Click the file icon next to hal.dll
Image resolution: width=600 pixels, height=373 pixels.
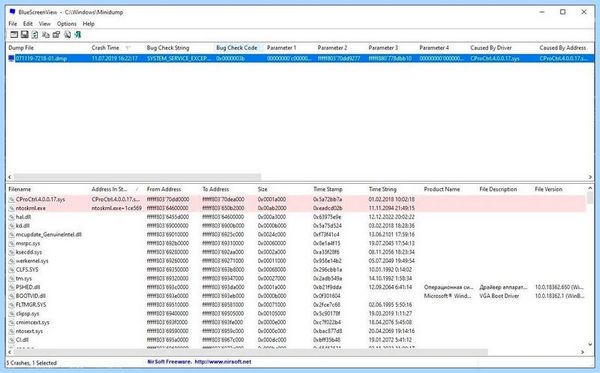11,217
